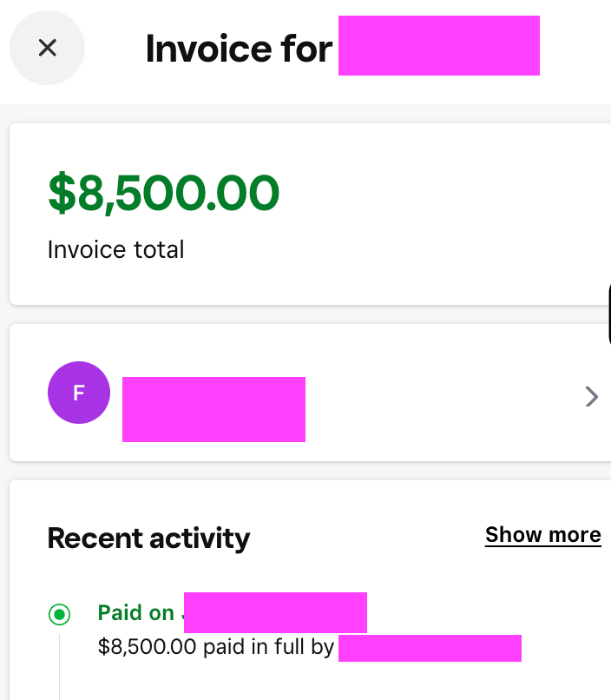Click the Recent activity heading

(x=148, y=538)
